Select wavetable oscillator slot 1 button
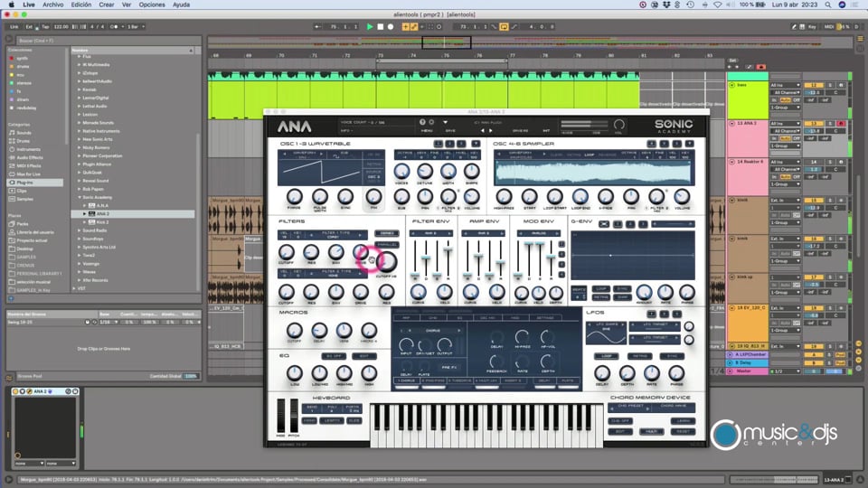 pyautogui.click(x=439, y=144)
